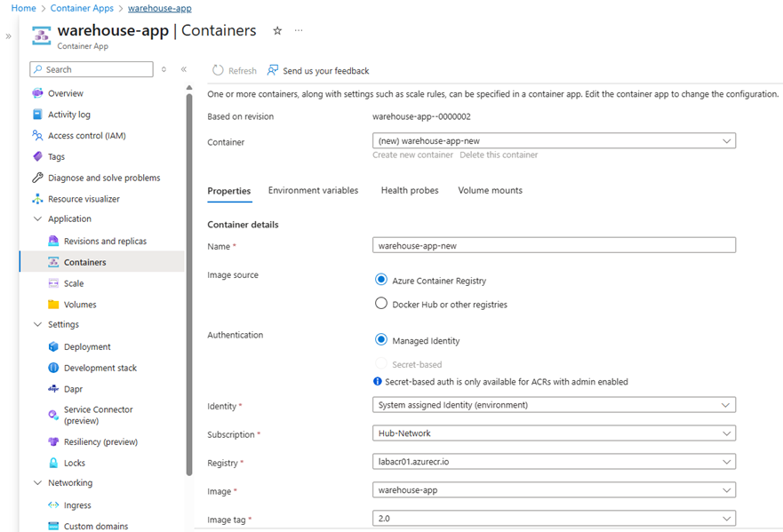Click the Development stack icon
This screenshot has width=783, height=532.
pos(53,368)
